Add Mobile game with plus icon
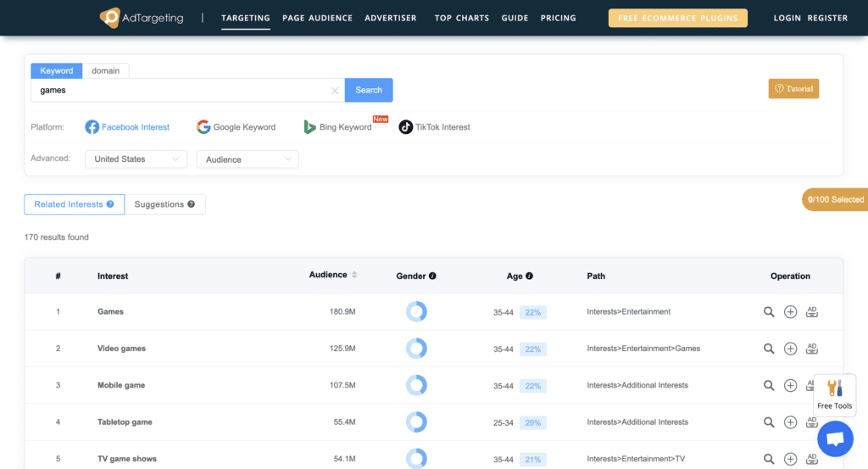 tap(791, 385)
